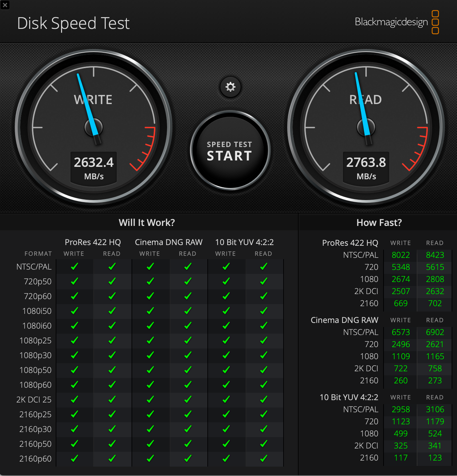This screenshot has height=476, width=457.
Task: Toggle the NTSC/PAL ProRes WRITE checkmark
Action: click(74, 267)
